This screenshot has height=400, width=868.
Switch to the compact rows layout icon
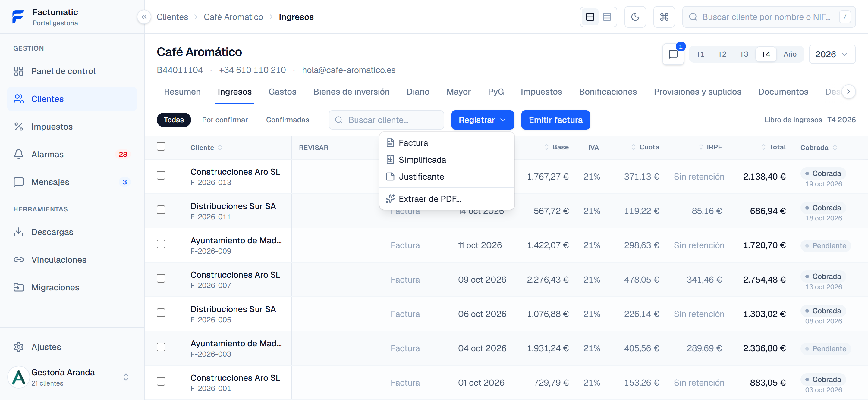[606, 17]
